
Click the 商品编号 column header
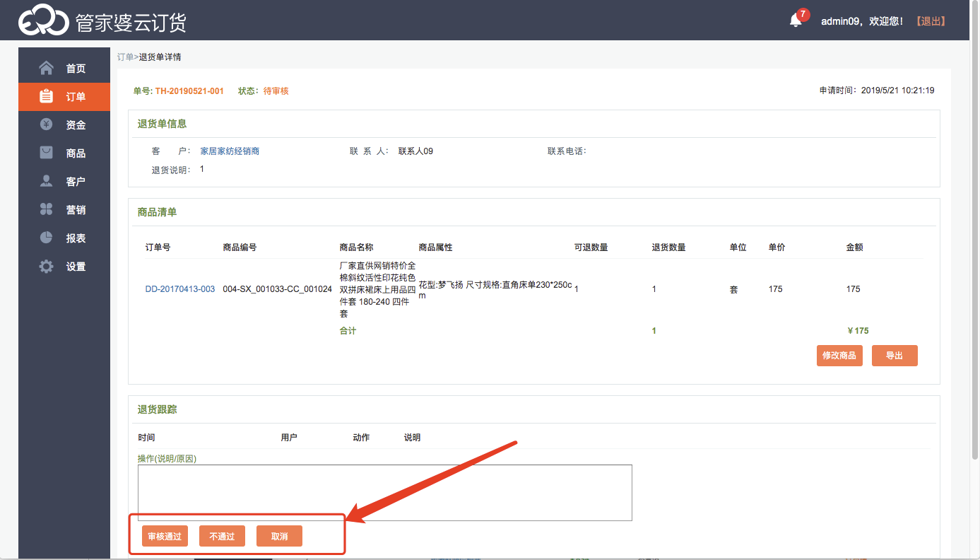[x=240, y=247]
